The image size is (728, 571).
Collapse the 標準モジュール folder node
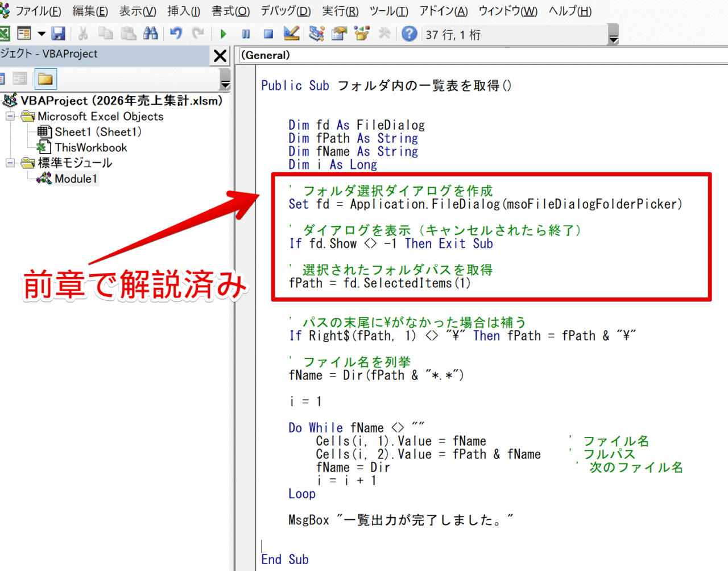pyautogui.click(x=10, y=163)
